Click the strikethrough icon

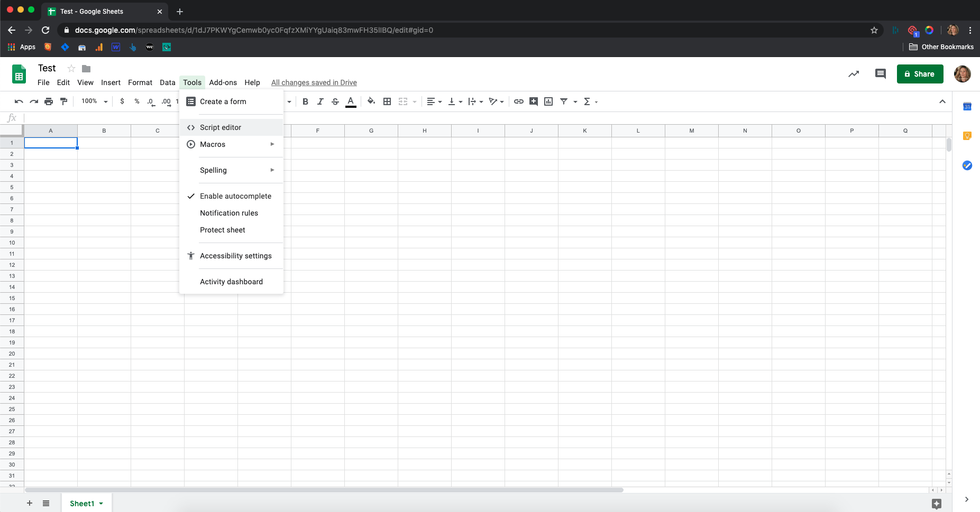335,101
